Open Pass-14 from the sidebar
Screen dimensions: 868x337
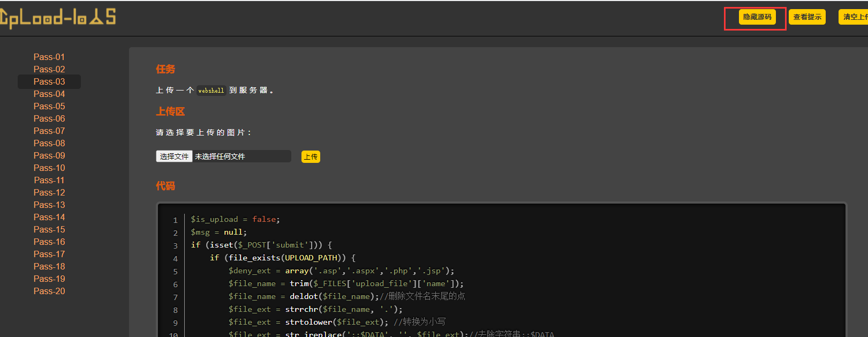[x=49, y=217]
